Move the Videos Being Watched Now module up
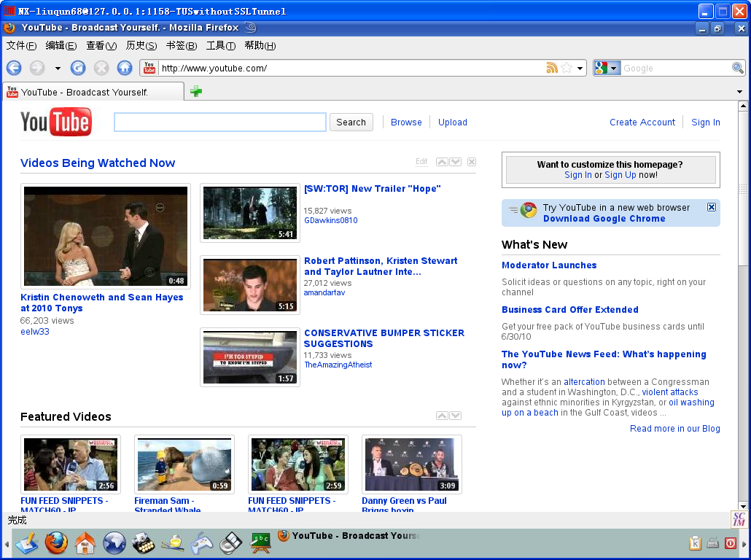Viewport: 751px width, 560px height. tap(442, 162)
